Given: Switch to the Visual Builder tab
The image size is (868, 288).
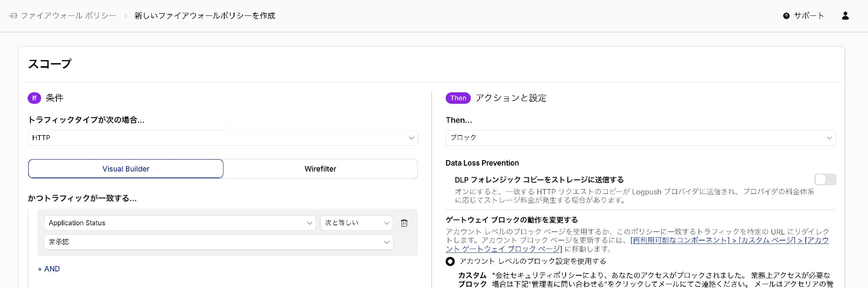Looking at the screenshot, I should tap(126, 169).
